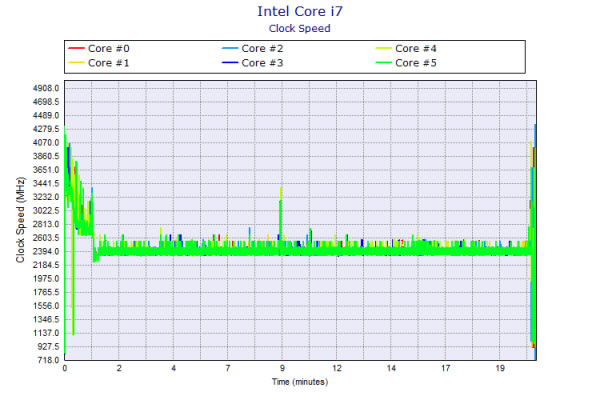Click the 2184.5 y-axis value
The width and height of the screenshot is (600, 400).
coord(46,265)
